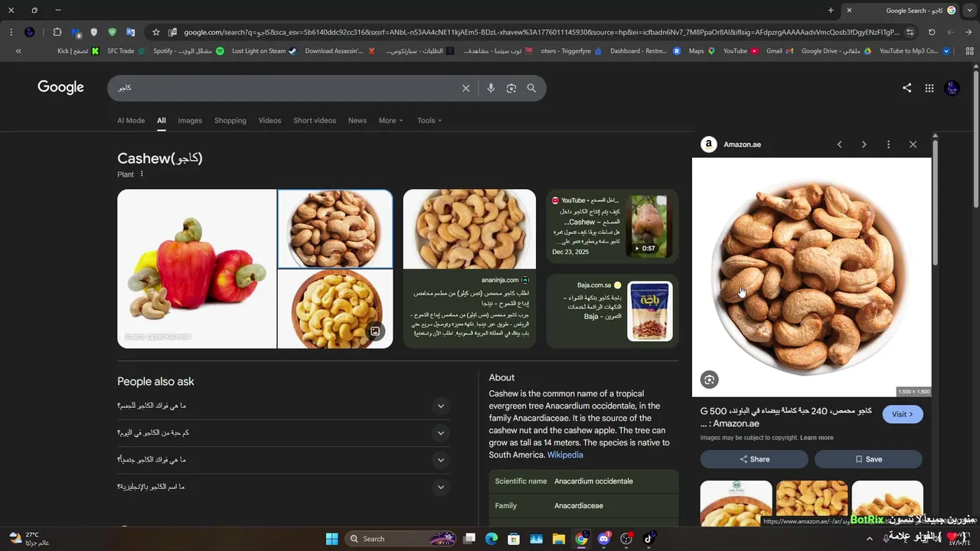
Task: Open a new browser tab
Action: [x=831, y=10]
